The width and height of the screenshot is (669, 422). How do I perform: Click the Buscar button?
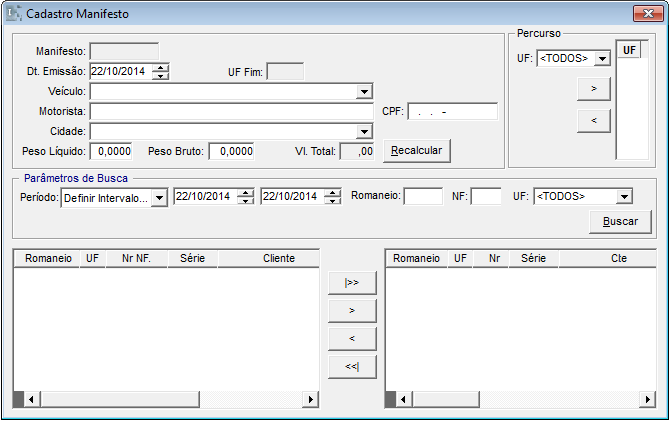[x=620, y=221]
